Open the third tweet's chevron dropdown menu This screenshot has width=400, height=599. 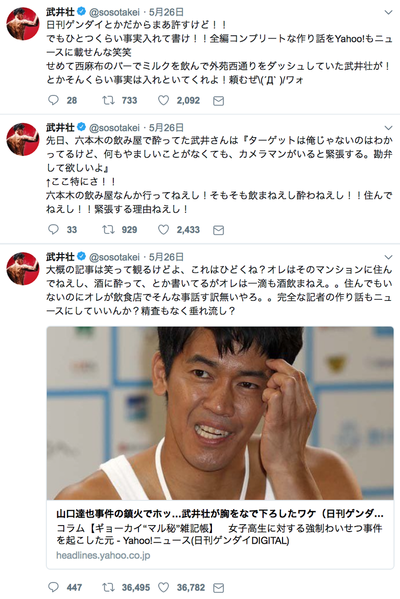[388, 257]
